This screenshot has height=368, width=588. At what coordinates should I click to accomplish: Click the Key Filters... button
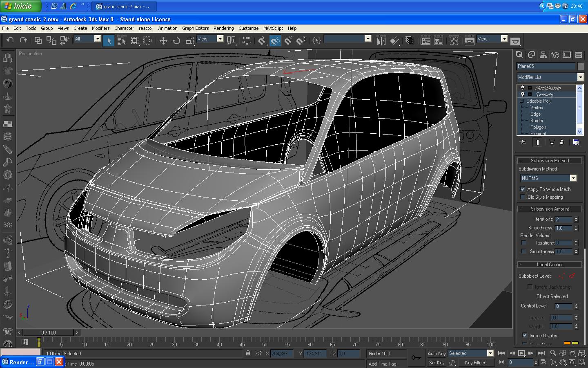tap(476, 362)
